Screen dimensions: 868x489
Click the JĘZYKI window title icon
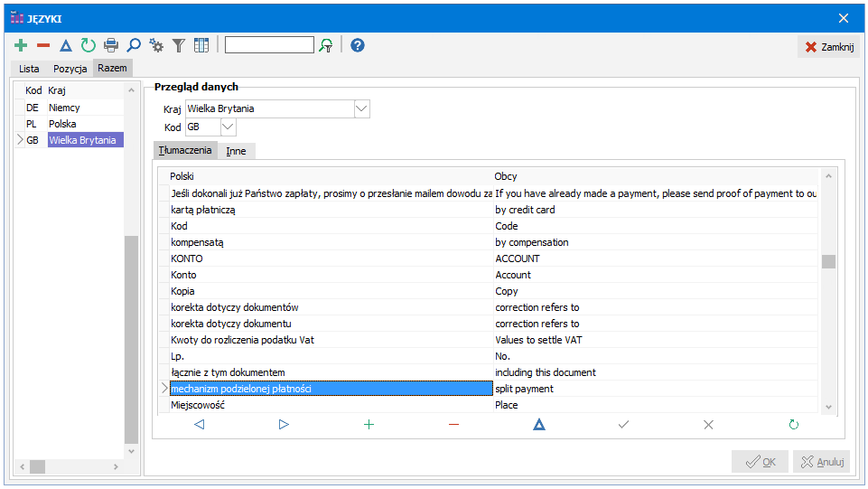pos(16,18)
